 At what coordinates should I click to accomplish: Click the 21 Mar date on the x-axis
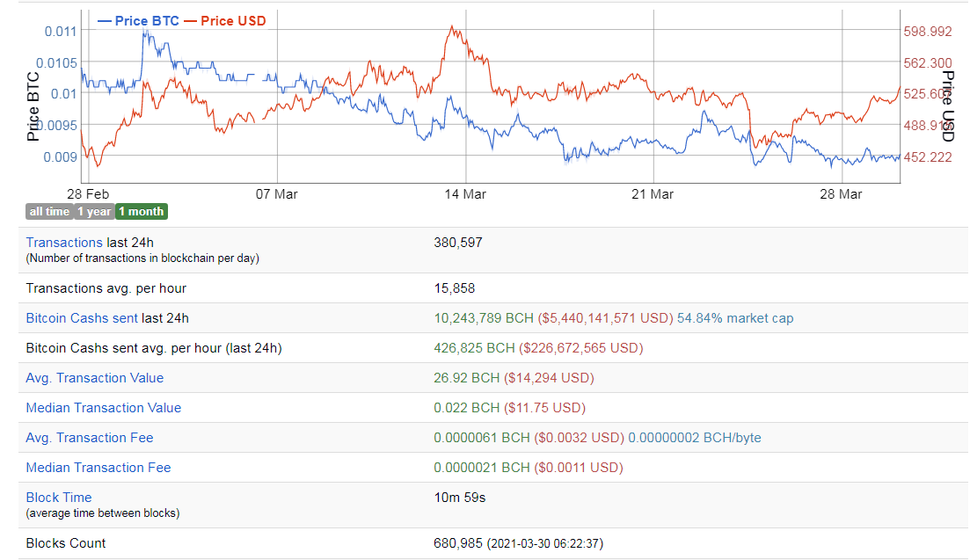pyautogui.click(x=653, y=194)
